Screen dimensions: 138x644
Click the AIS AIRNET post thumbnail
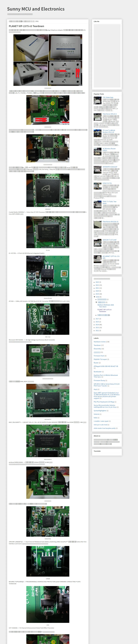(98, 259)
